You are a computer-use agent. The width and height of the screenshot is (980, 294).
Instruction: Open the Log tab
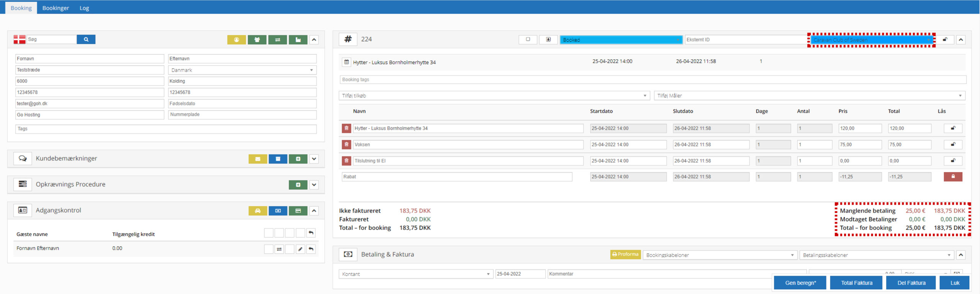tap(84, 8)
